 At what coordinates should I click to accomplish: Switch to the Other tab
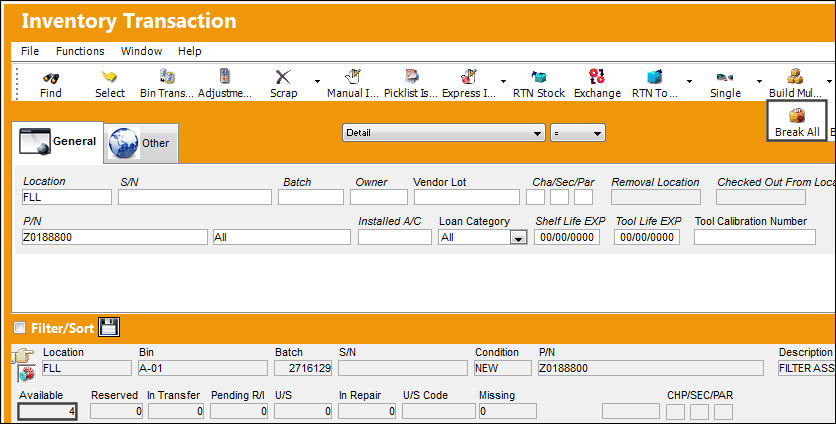[x=141, y=143]
